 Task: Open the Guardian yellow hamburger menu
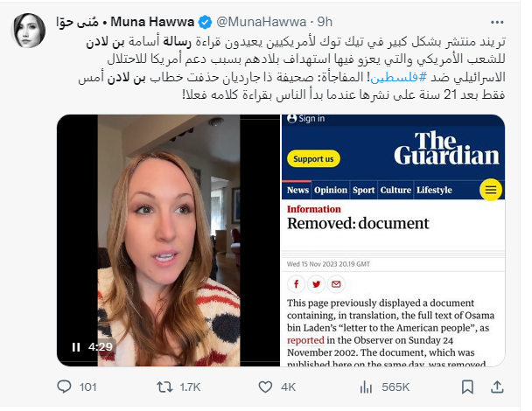click(491, 190)
